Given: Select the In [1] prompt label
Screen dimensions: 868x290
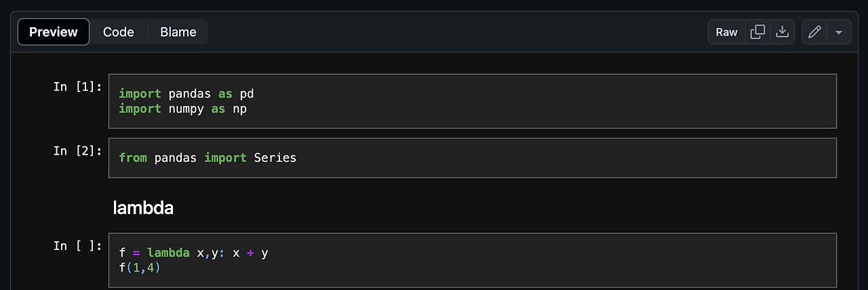Looking at the screenshot, I should [x=78, y=87].
